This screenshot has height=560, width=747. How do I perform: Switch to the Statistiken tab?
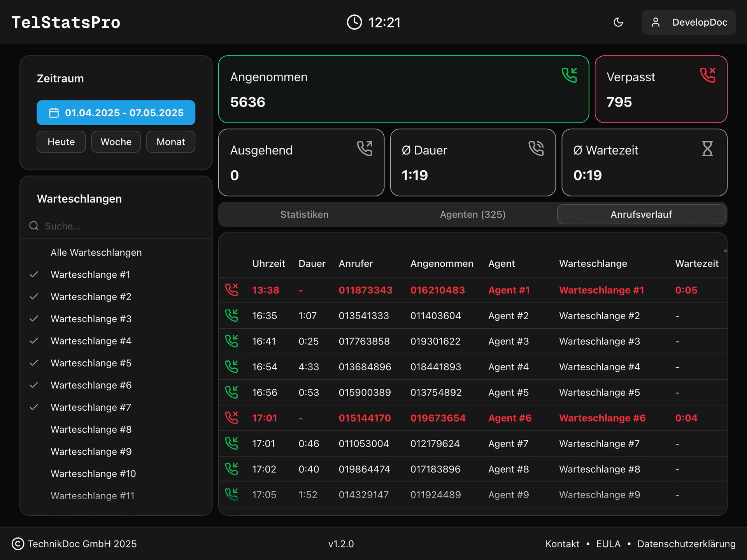tap(305, 214)
